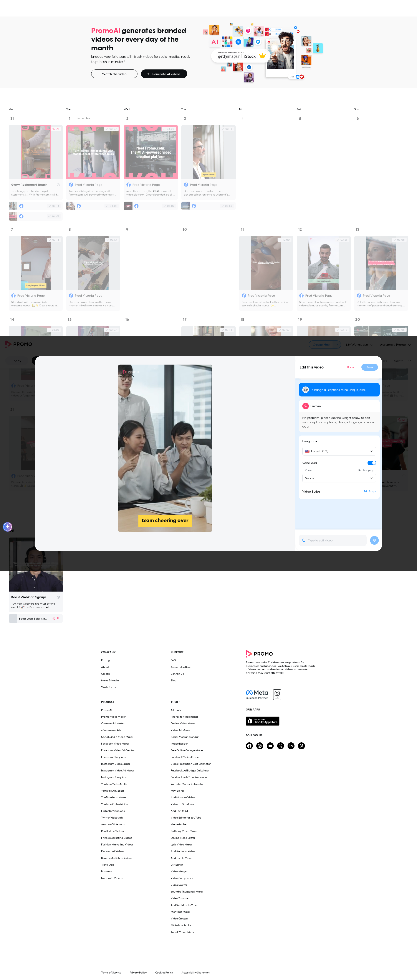This screenshot has width=417, height=980.
Task: Click info icon beside Grow Restaurant Reach
Action: coord(58,185)
